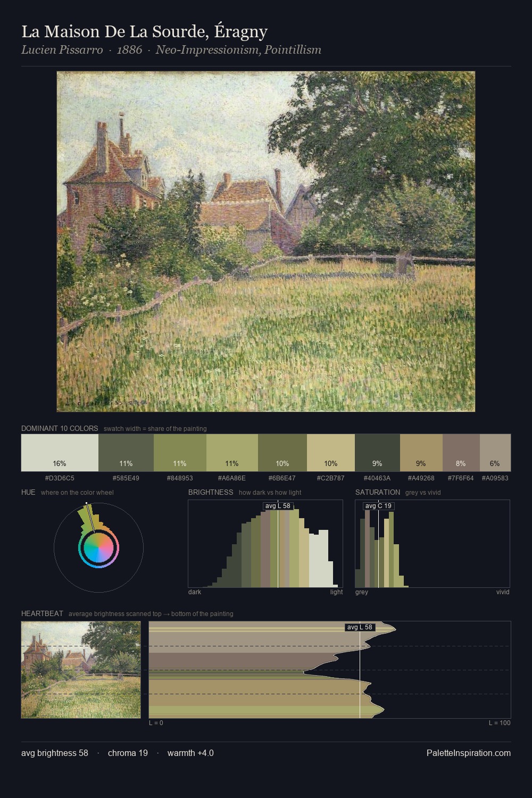Click the hex code #A09583 label
The image size is (532, 798).
pos(495,478)
